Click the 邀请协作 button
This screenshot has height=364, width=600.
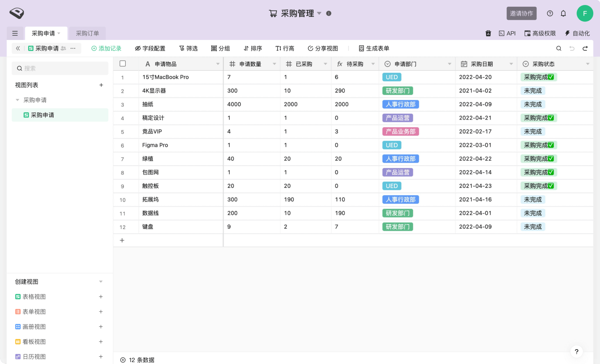click(521, 13)
